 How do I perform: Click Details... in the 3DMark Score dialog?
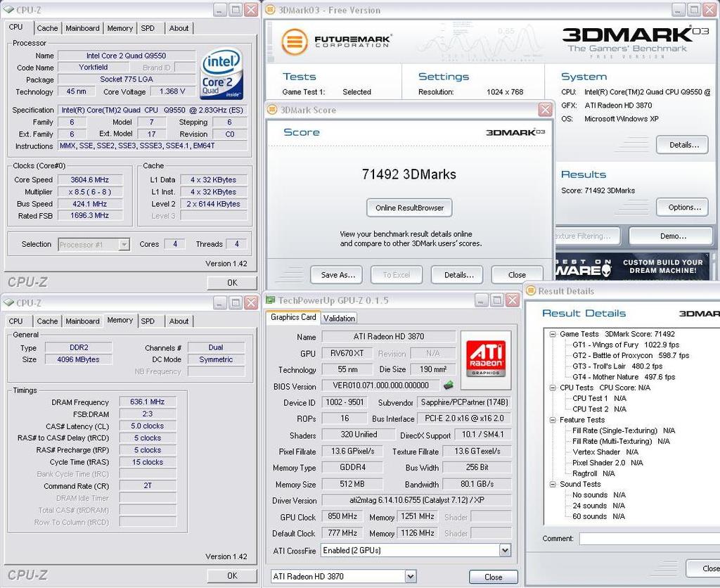458,275
